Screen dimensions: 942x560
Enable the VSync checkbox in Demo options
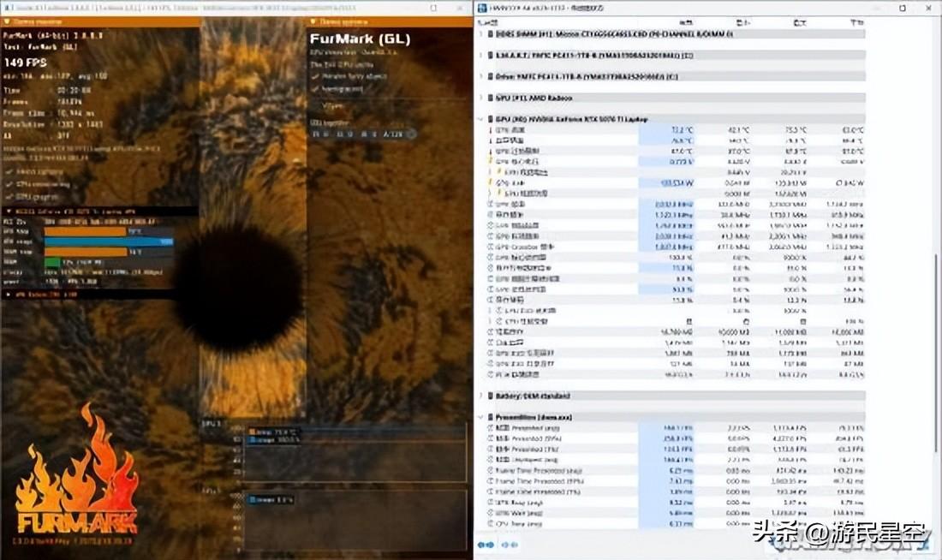pos(315,105)
